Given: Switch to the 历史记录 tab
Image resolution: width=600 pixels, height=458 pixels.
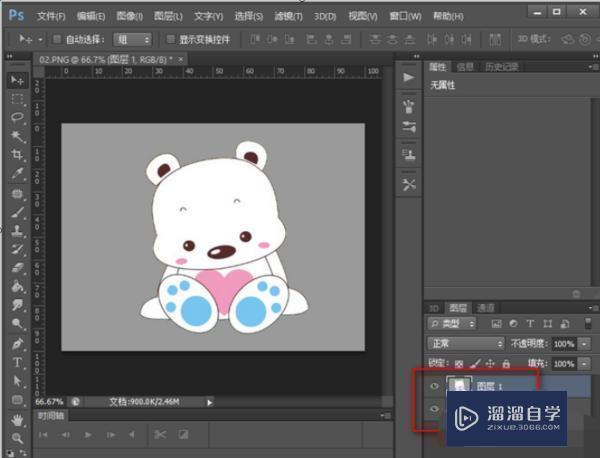Looking at the screenshot, I should pos(502,67).
